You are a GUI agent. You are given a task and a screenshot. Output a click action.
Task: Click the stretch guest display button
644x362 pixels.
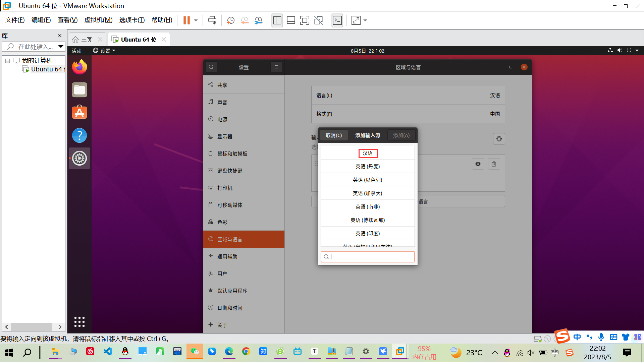[356, 20]
